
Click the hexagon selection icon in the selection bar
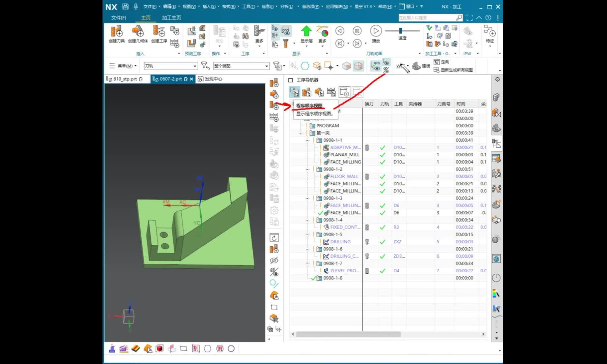click(305, 66)
